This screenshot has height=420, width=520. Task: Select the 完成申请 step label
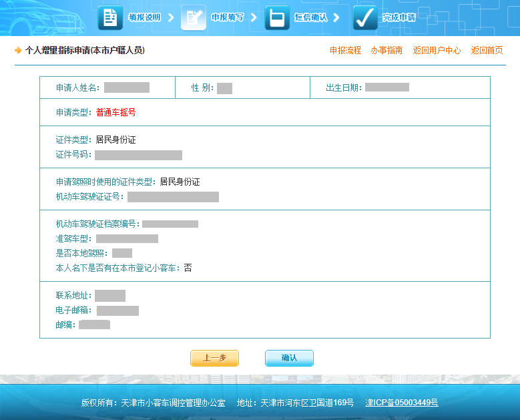coord(399,17)
